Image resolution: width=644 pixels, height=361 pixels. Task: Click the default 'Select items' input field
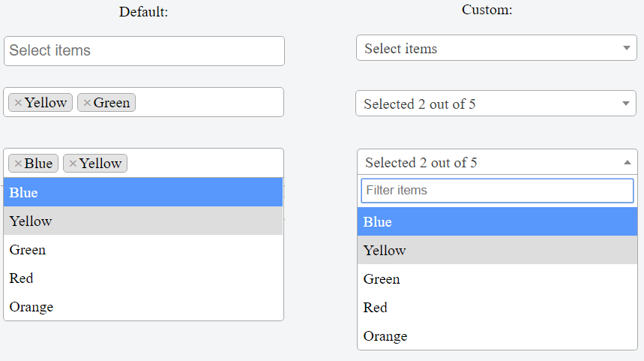click(x=144, y=51)
